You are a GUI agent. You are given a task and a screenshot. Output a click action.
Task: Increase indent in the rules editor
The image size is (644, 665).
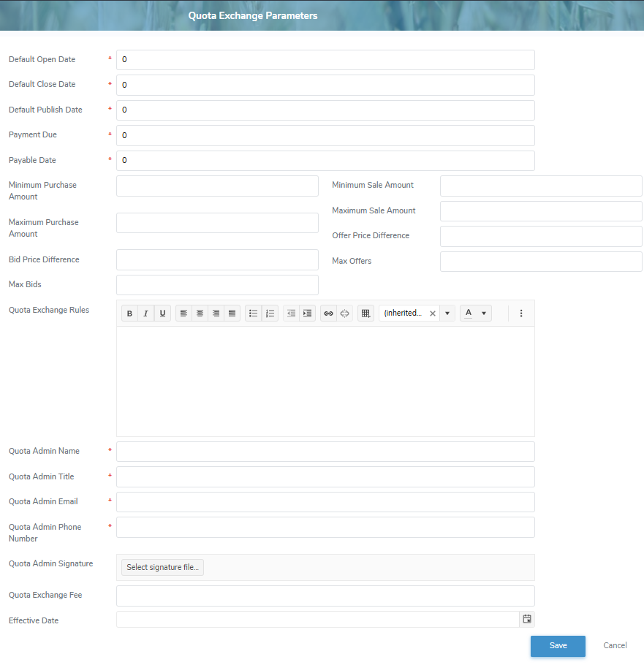click(x=307, y=313)
